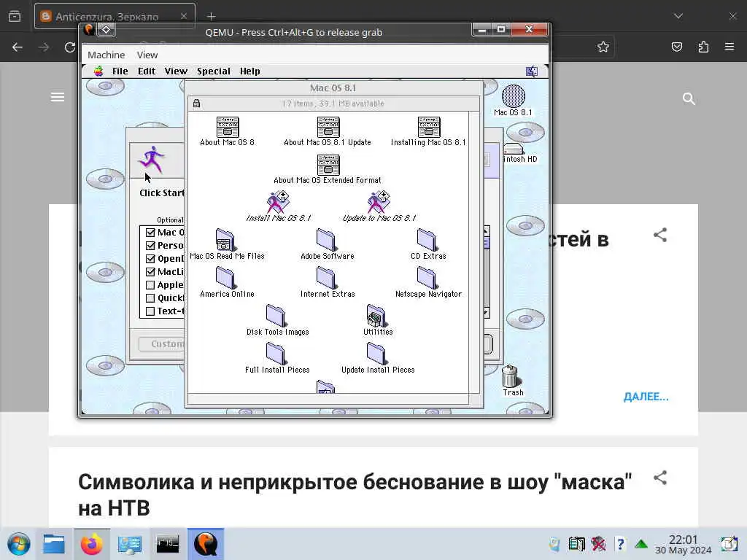The image size is (747, 560).
Task: Switch to the Anticenzura Зеркало tab
Action: (x=115, y=16)
